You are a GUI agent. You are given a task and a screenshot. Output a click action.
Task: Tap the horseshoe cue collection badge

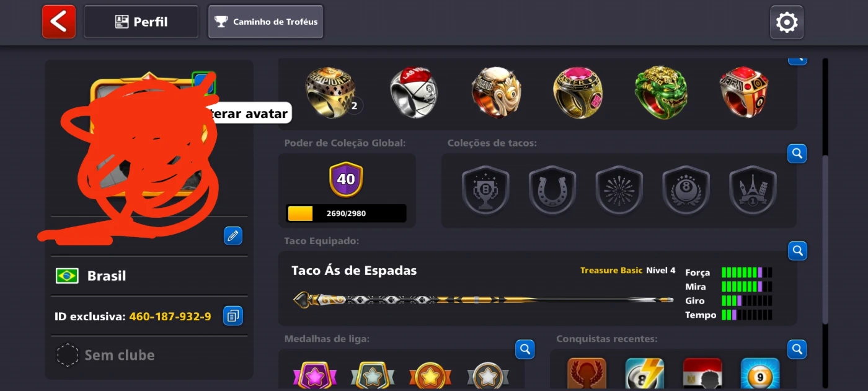pyautogui.click(x=552, y=190)
